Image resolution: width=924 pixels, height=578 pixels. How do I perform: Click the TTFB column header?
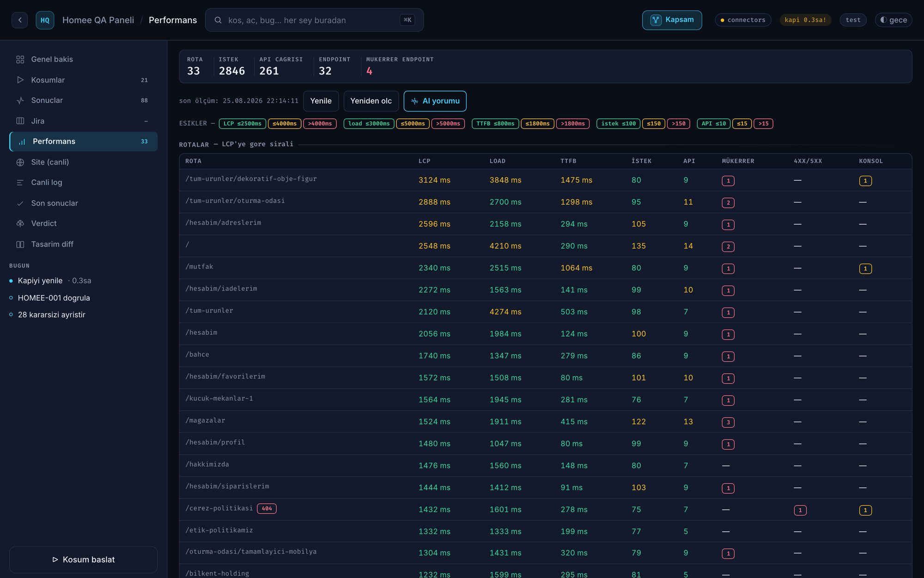(568, 161)
